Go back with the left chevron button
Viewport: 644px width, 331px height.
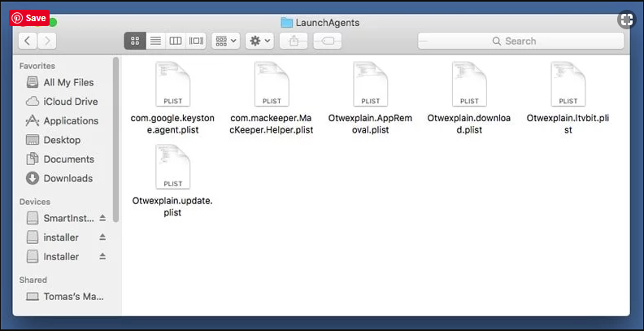[x=28, y=41]
